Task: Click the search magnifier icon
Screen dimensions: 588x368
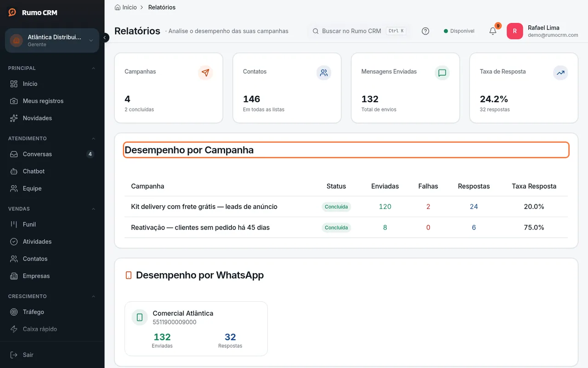Action: click(316, 31)
